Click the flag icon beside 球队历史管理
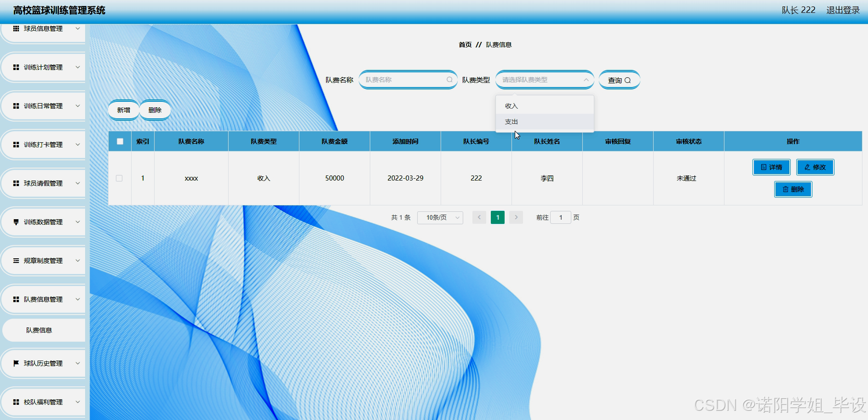The image size is (868, 420). tap(16, 363)
